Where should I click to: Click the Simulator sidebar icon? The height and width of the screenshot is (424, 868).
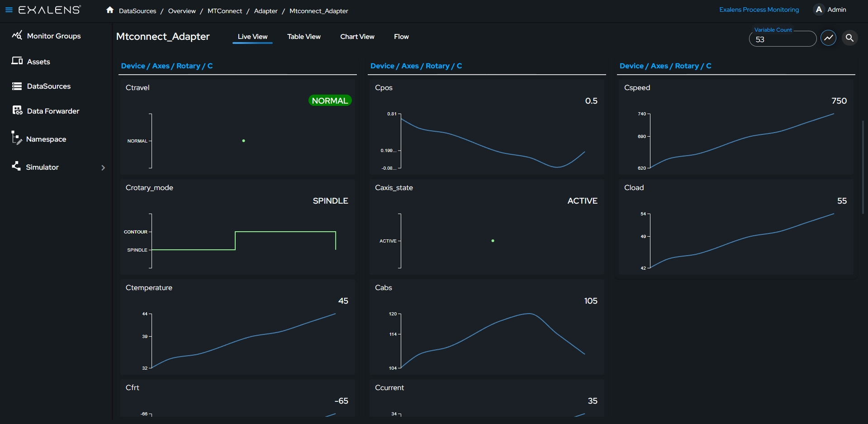tap(16, 166)
